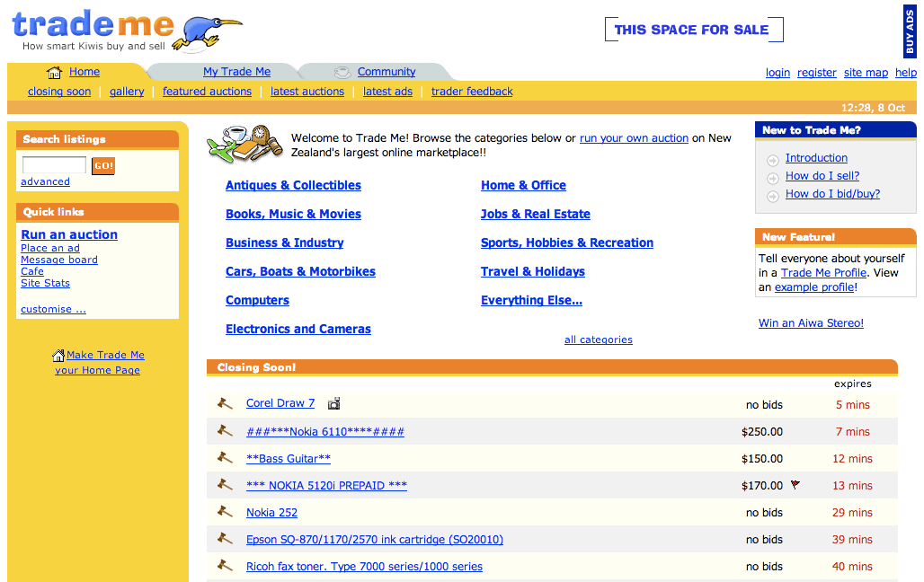Viewport: 924px width, 582px height.
Task: Click the BUY ADS vertical banner
Action: 910,31
